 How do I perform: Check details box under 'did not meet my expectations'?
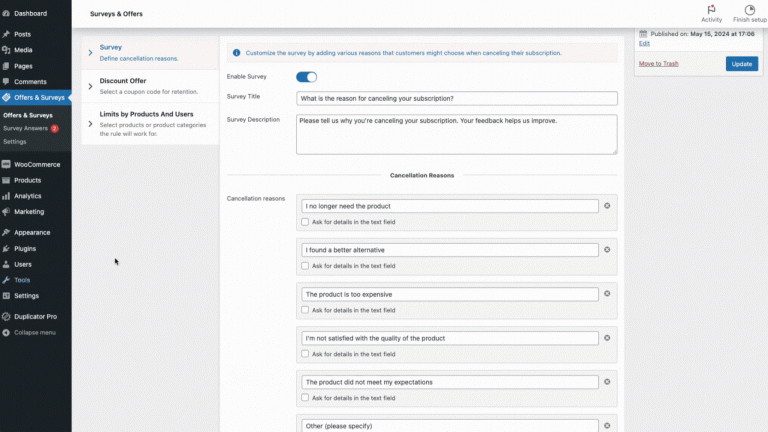click(305, 397)
